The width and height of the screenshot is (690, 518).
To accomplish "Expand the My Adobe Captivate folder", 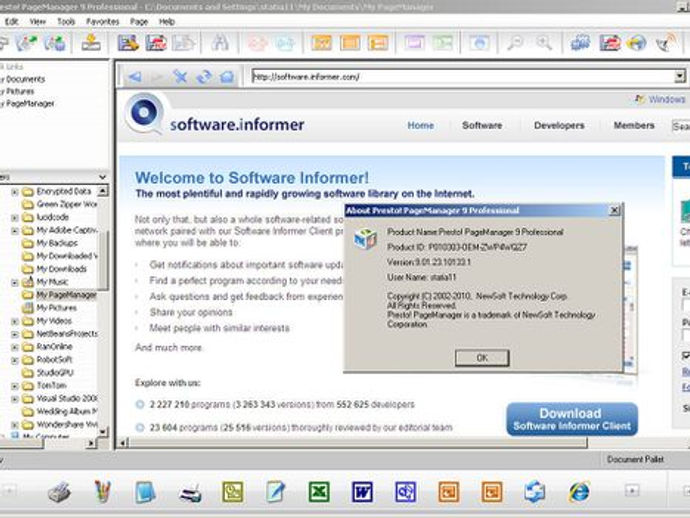I will coord(15,231).
